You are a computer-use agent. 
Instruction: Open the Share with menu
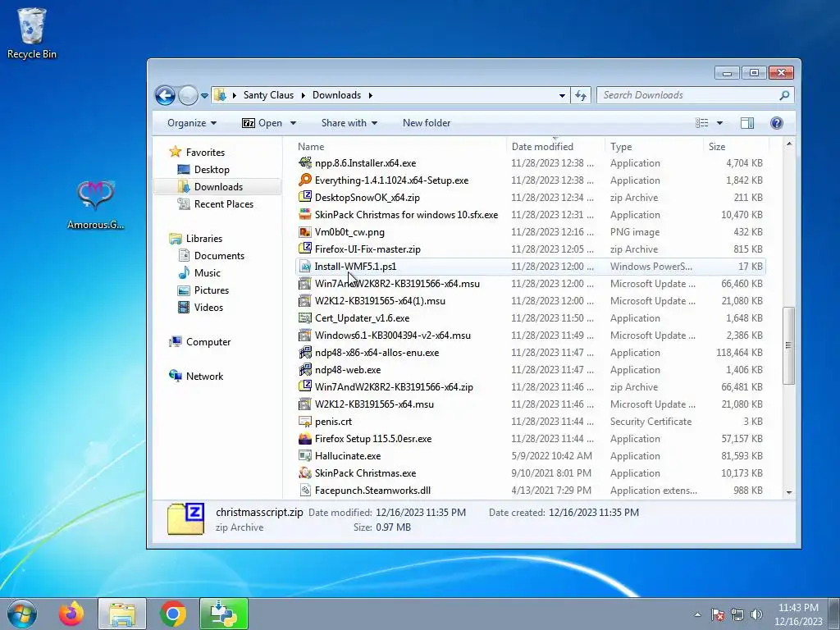coord(349,123)
